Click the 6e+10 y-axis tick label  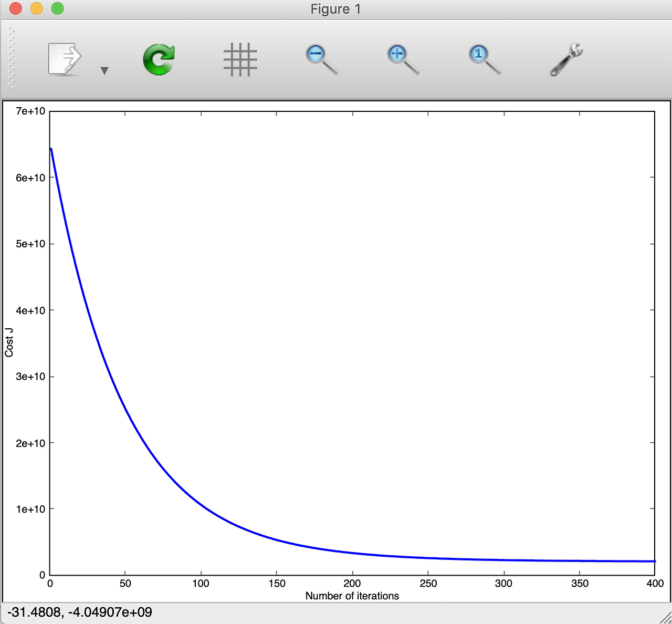pyautogui.click(x=30, y=178)
